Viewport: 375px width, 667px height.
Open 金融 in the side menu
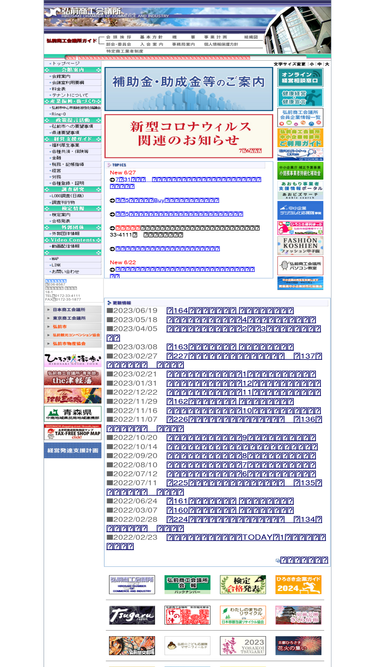click(73, 158)
